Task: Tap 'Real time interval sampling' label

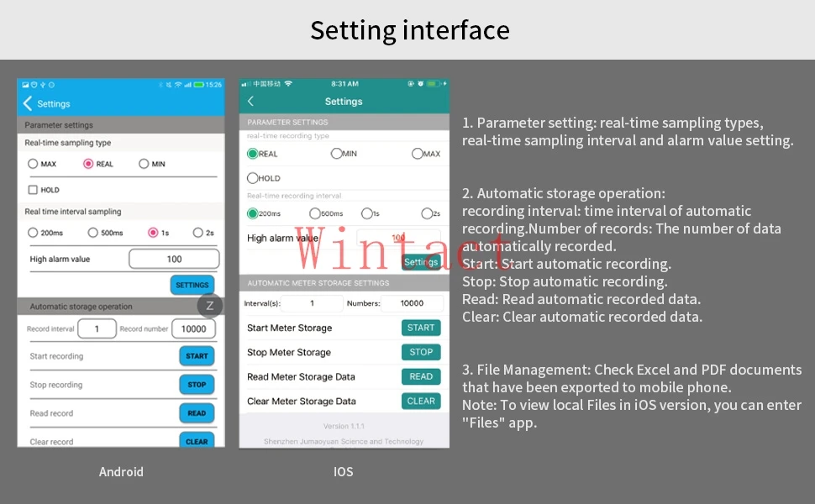Action: (x=73, y=212)
